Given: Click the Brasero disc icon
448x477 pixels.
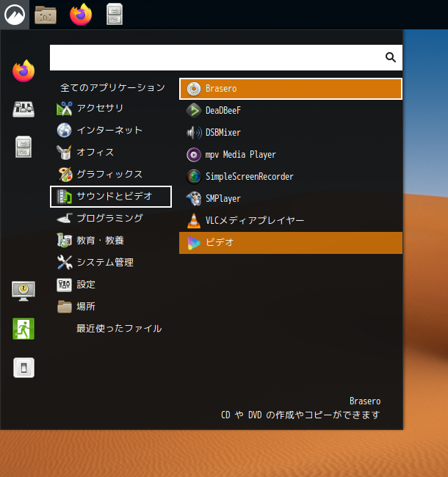Looking at the screenshot, I should [x=194, y=89].
